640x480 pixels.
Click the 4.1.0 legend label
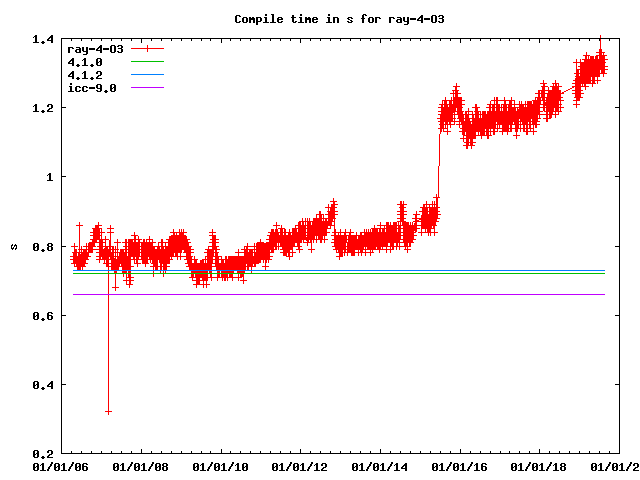[84, 61]
